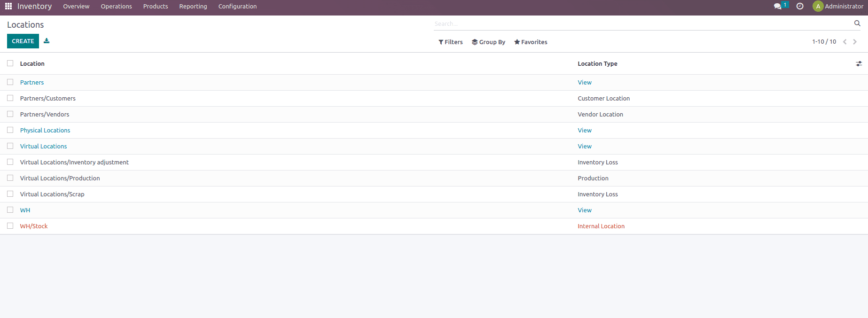This screenshot has height=318, width=868.
Task: Go to next page arrow
Action: point(855,42)
